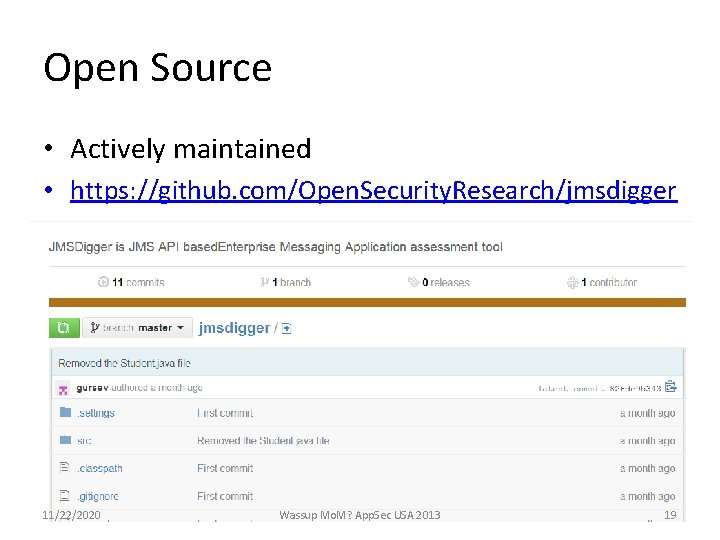Image resolution: width=720 pixels, height=540 pixels.
Task: Open the jmsdigger GitHub URL link
Action: 374,190
